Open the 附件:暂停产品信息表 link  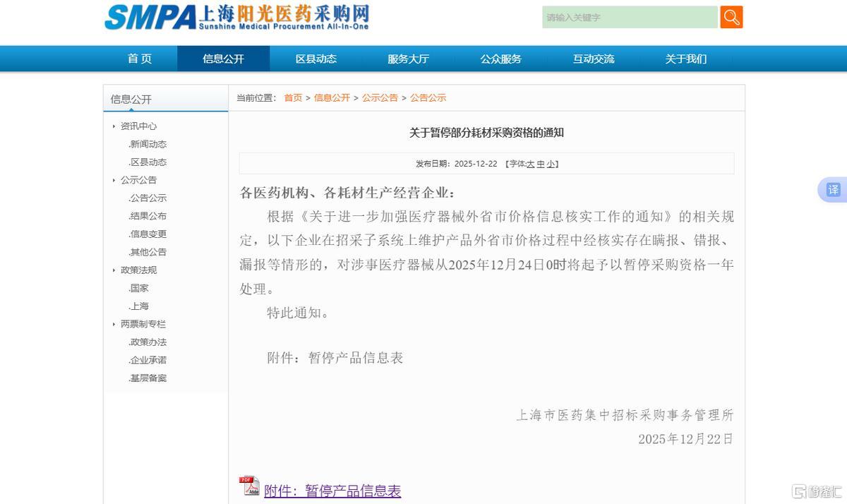coord(332,491)
